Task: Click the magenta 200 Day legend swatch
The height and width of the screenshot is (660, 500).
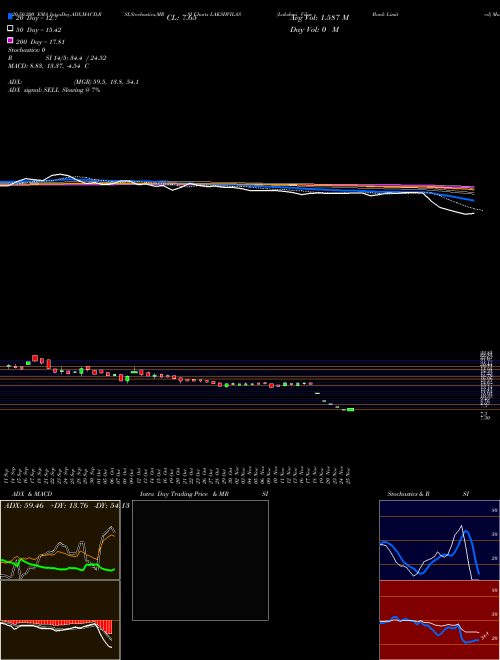Action: tap(10, 40)
